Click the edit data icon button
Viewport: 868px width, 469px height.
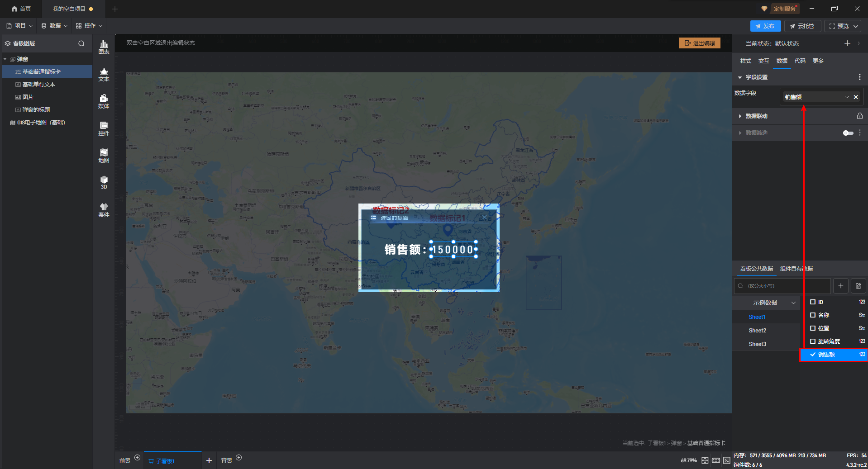pos(858,286)
